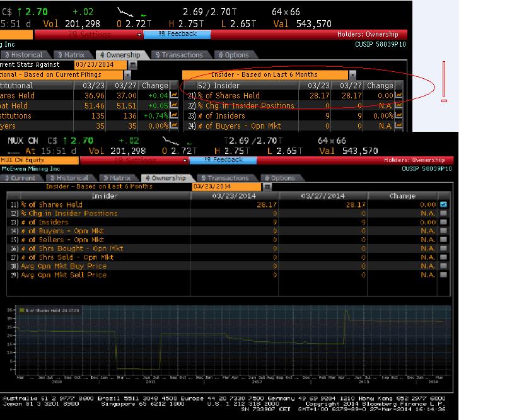Open chart icon for % Chg in Insider Positions
The height and width of the screenshot is (420, 524).
tap(399, 106)
